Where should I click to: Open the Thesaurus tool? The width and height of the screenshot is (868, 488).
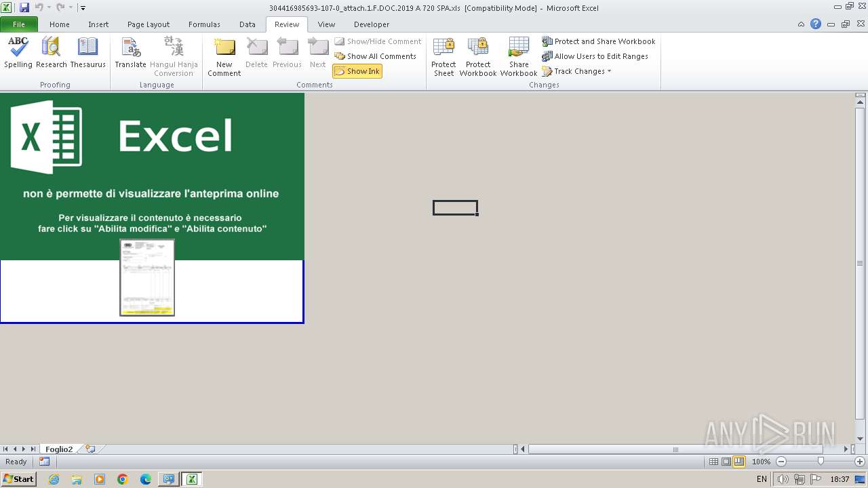pos(88,53)
